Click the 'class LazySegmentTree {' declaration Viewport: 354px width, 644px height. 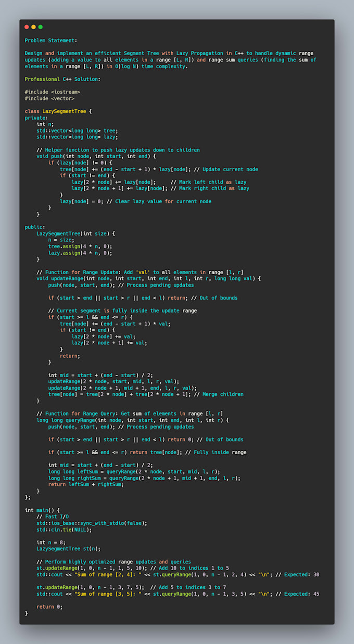[x=58, y=111]
